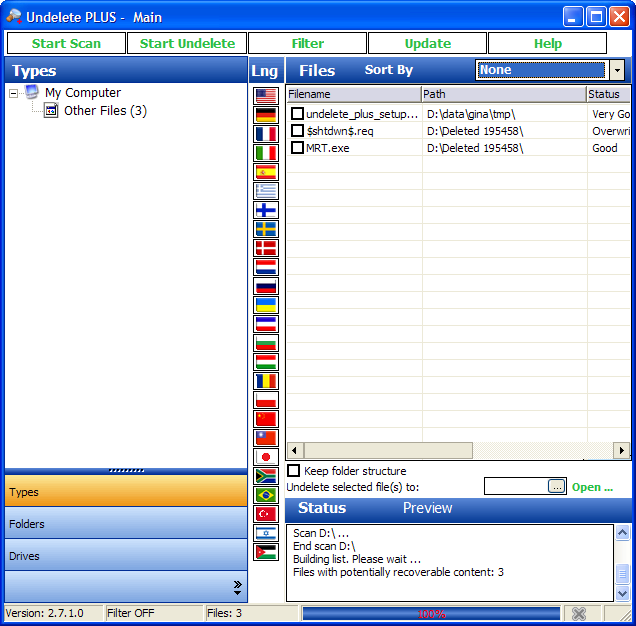
Task: Click the 100% scan progress bar
Action: (431, 614)
